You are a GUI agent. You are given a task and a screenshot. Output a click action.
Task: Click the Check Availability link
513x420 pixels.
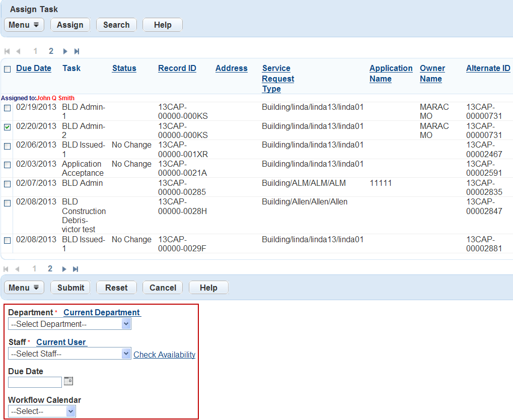(164, 355)
